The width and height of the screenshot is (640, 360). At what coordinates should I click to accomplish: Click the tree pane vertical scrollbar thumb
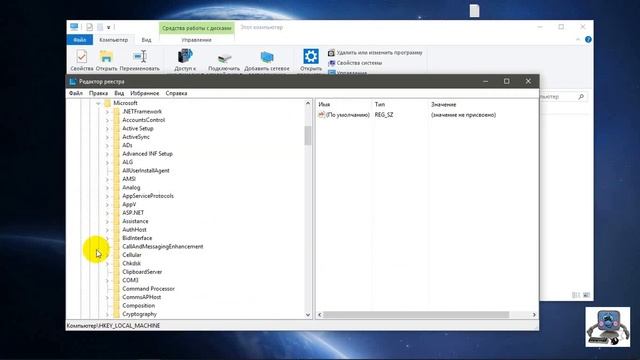pyautogui.click(x=308, y=136)
